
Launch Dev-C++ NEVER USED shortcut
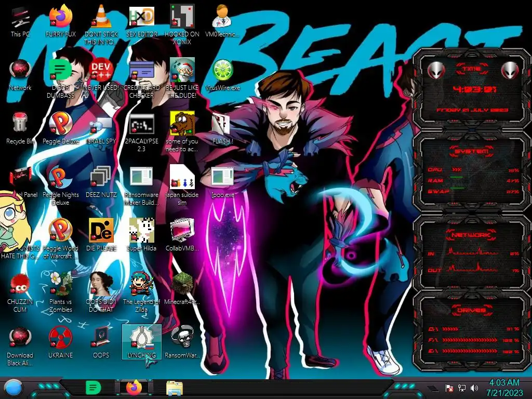(x=101, y=75)
